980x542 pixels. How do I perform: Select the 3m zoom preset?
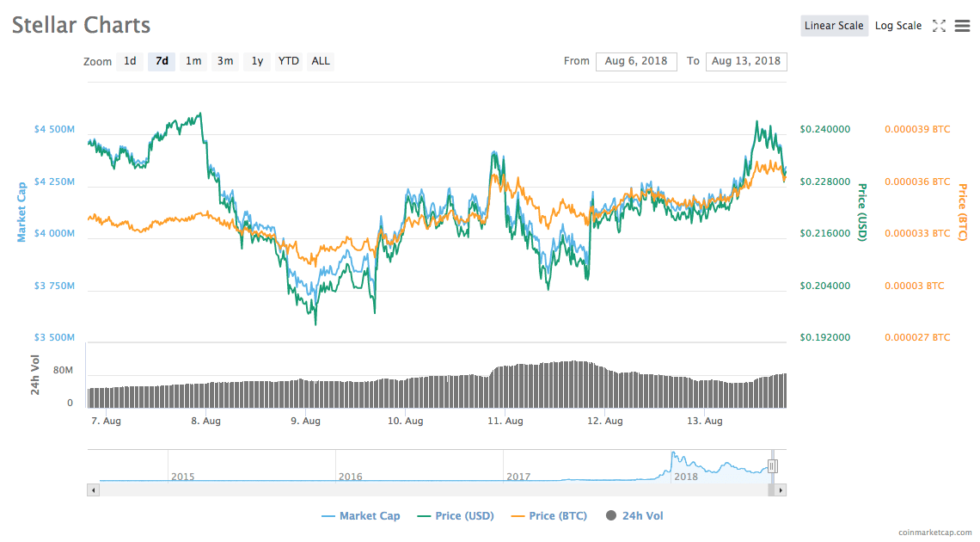(224, 61)
